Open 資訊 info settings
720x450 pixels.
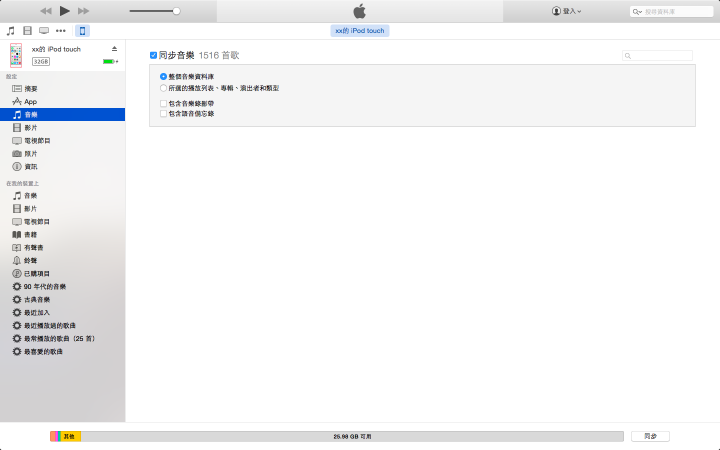62,167
